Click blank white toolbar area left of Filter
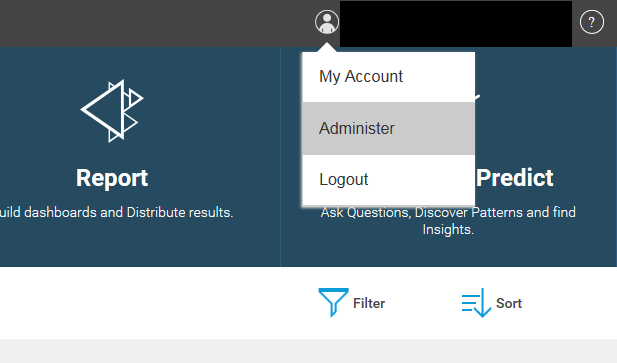Viewport: 617px width, 363px height. coord(157,303)
